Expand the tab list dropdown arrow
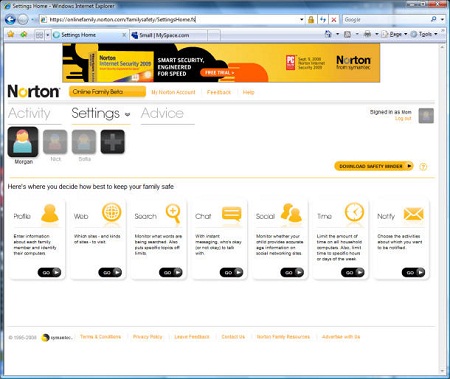 click(48, 35)
